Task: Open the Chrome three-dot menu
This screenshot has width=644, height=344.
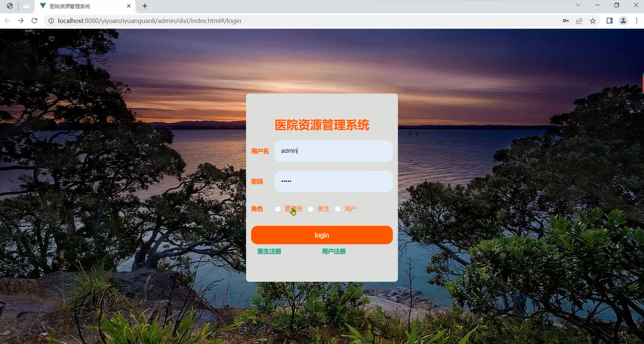Action: 637,21
